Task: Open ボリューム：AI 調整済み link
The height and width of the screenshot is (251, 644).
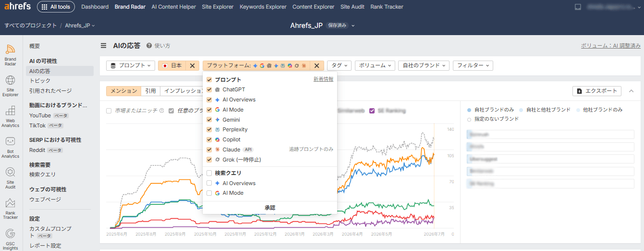Action: (611, 46)
